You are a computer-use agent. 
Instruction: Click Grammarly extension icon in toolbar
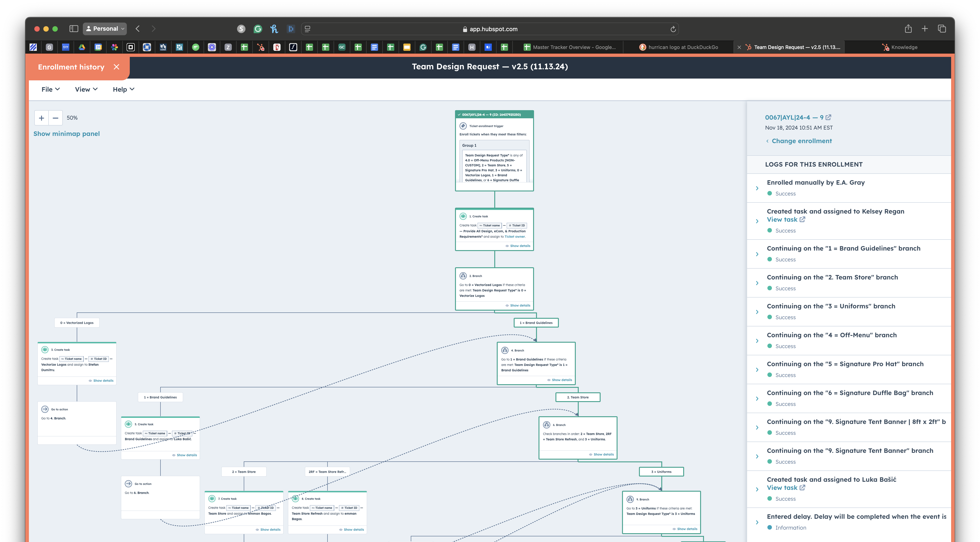[x=258, y=28]
